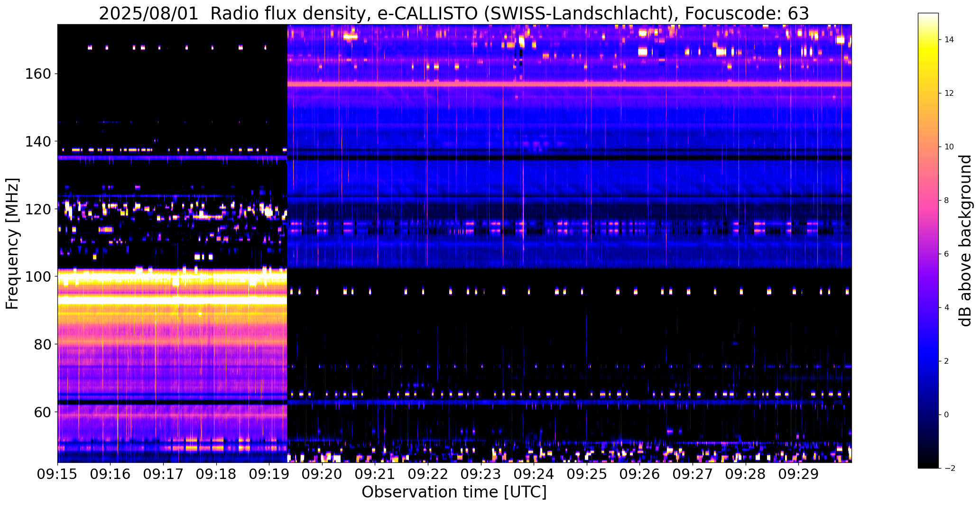The width and height of the screenshot is (980, 506).
Task: Click the 09:21 time tick label
Action: [x=375, y=474]
